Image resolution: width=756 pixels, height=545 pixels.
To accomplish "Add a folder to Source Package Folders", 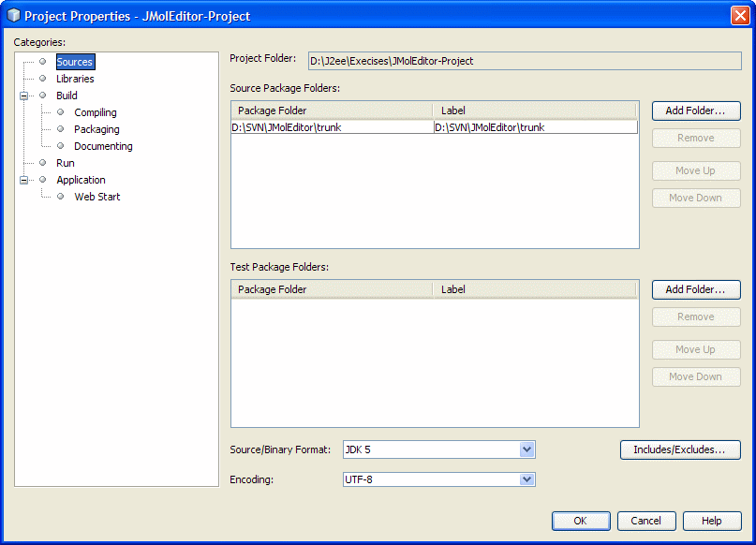I will [696, 110].
